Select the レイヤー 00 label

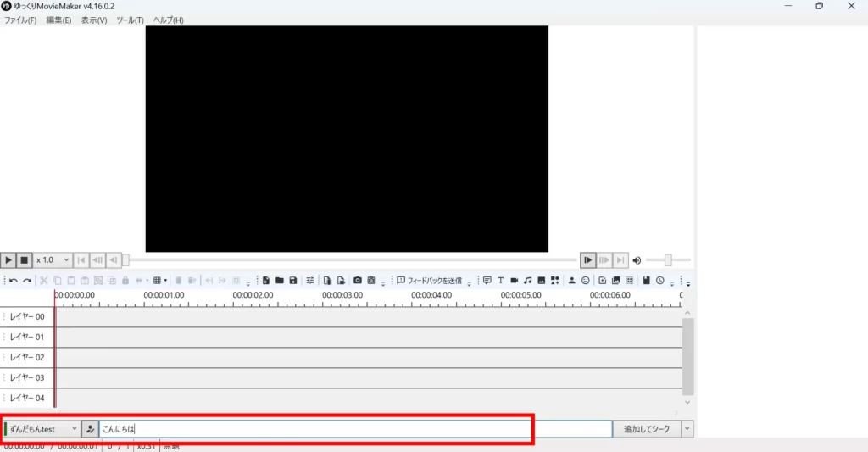[x=27, y=317]
